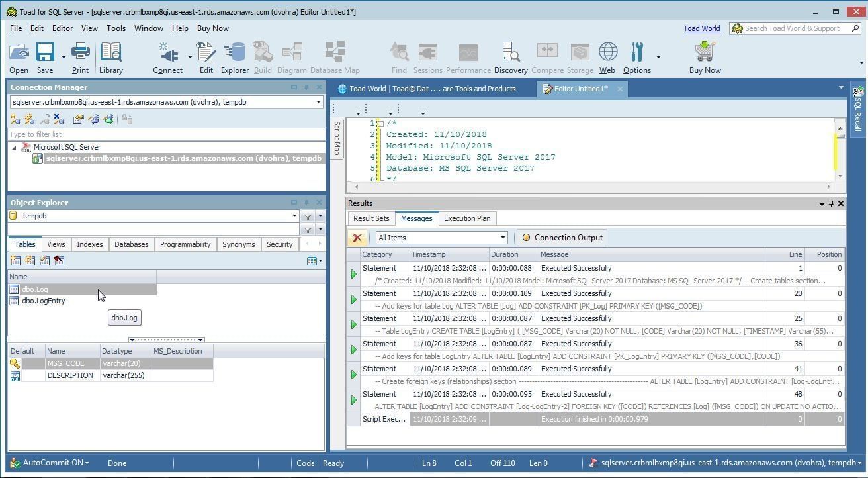Open the Library tool
Image resolution: width=868 pixels, height=478 pixels.
tap(111, 58)
